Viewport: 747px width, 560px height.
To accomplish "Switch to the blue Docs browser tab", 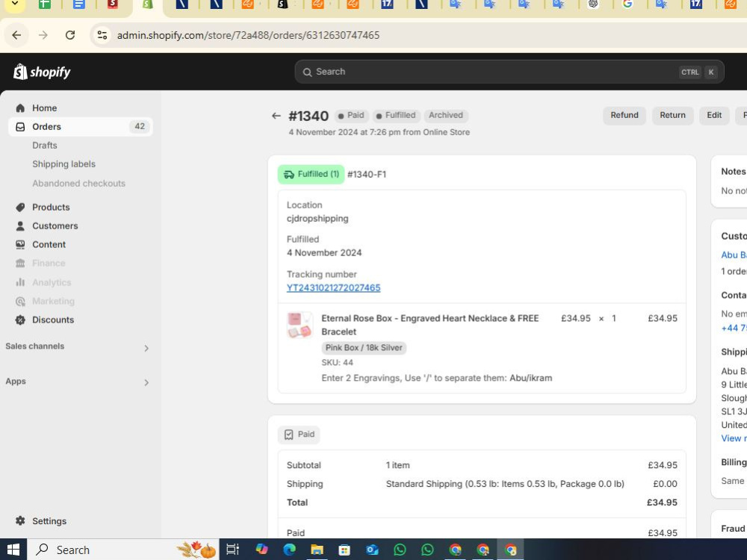I will click(x=79, y=4).
